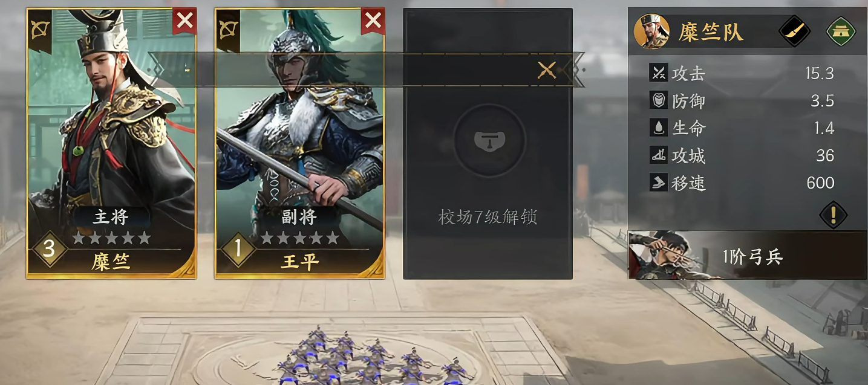This screenshot has width=868, height=385.
Task: Open the quill edit icon beside 糜竺队
Action: [x=794, y=31]
